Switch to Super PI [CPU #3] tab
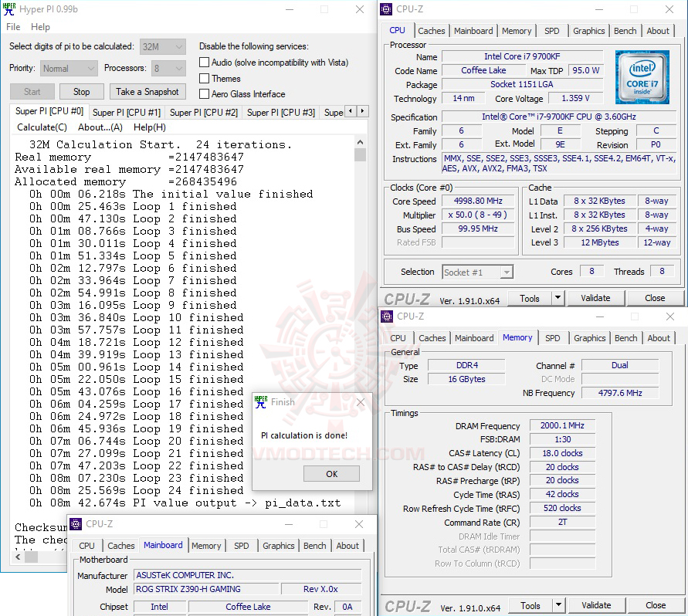This screenshot has width=688, height=616. click(281, 113)
